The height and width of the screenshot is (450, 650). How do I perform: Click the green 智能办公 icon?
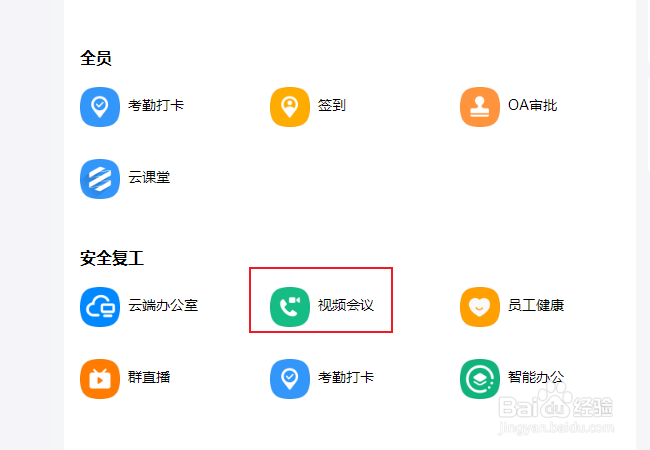[x=480, y=379]
